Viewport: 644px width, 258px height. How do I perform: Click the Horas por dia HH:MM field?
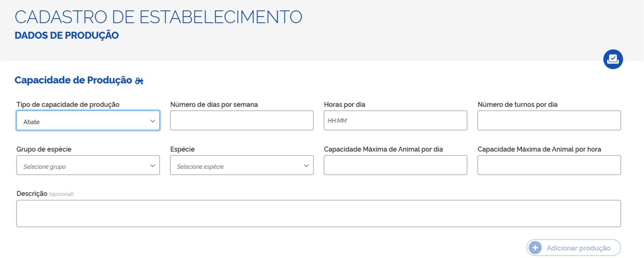click(x=395, y=121)
